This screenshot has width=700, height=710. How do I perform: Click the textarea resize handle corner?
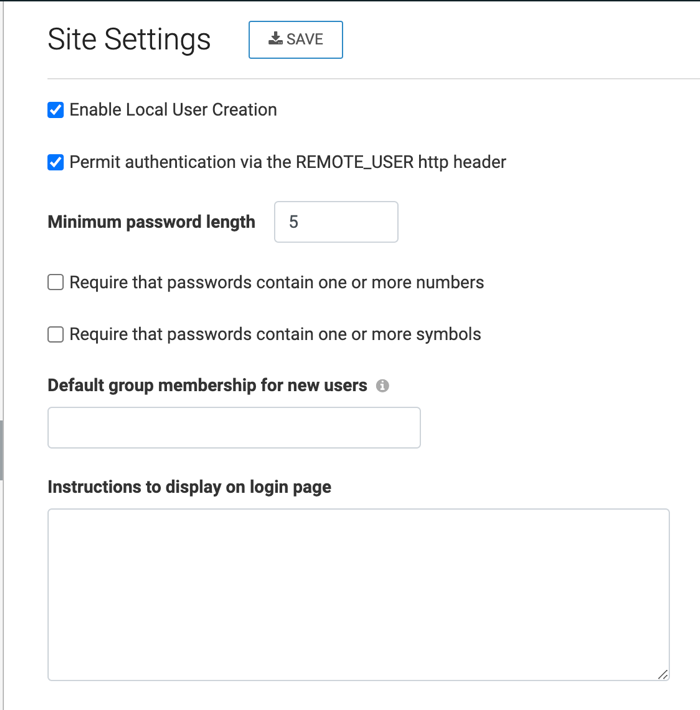(663, 675)
